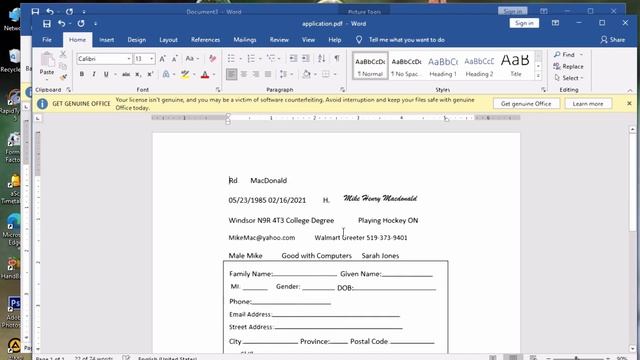Image resolution: width=640 pixels, height=360 pixels.
Task: Open the Font dialog launcher
Action: tap(218, 89)
